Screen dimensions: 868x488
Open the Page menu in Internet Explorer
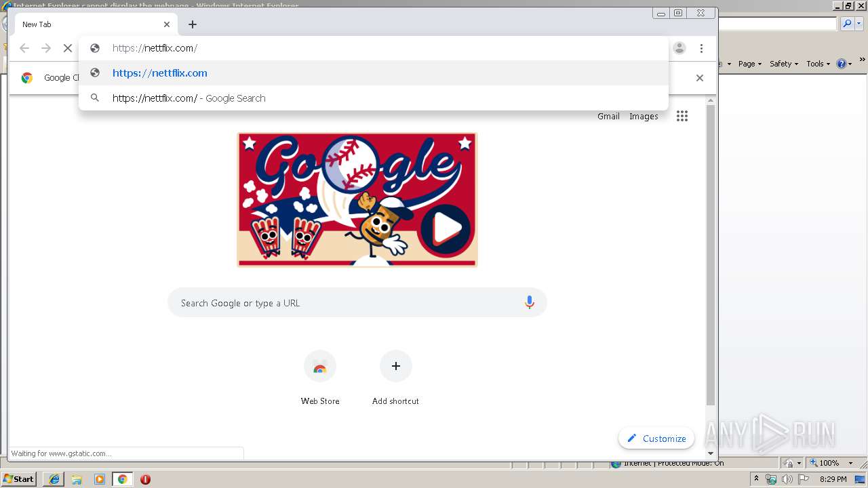[749, 64]
